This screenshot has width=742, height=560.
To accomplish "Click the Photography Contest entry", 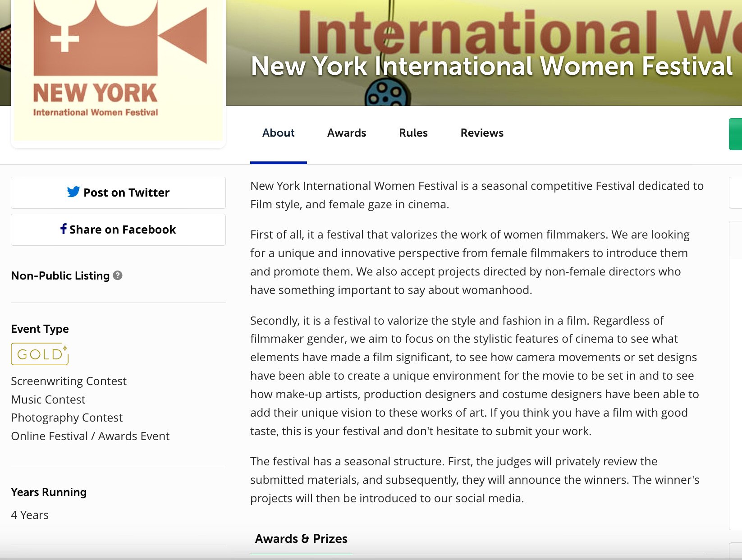I will tap(67, 418).
